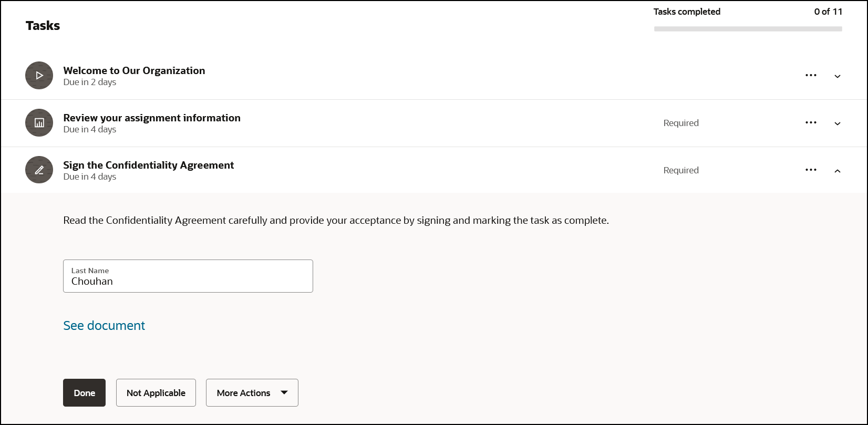Open ellipsis menu for Welcome to Our Organization
The image size is (868, 425).
pos(811,76)
